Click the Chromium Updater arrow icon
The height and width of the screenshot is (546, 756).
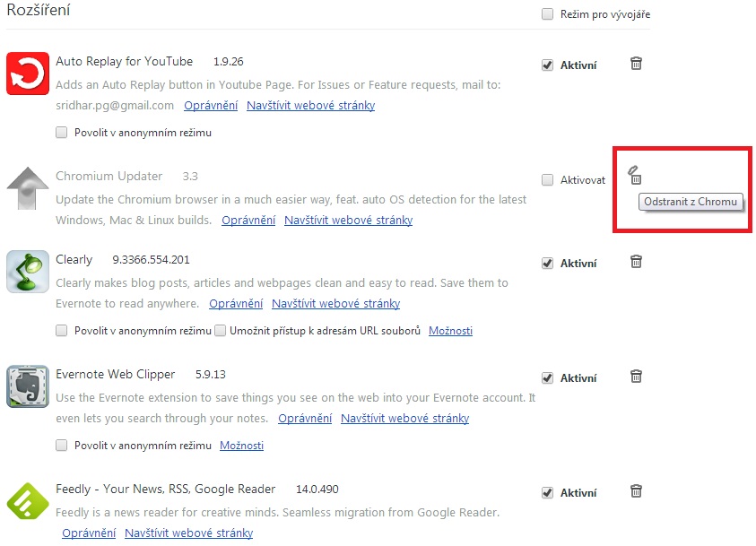pyautogui.click(x=28, y=188)
